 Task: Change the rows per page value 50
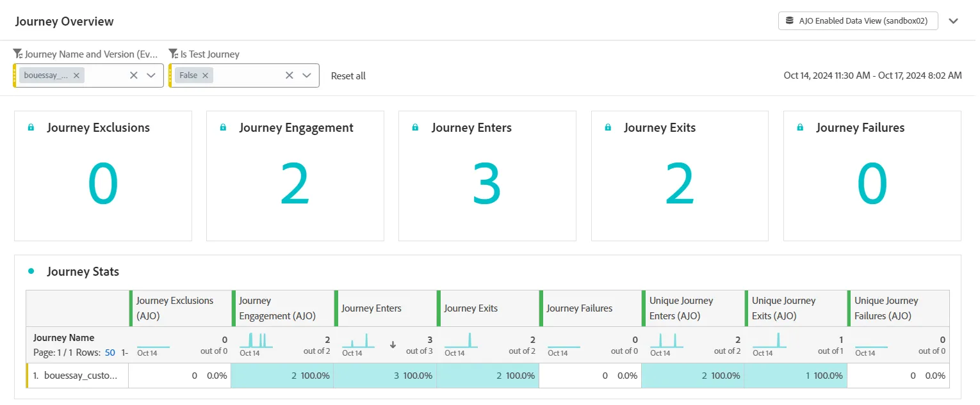point(110,353)
